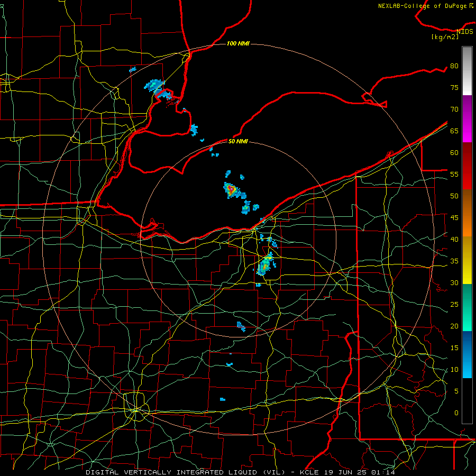Click the 40 value on color scale

tap(454, 239)
